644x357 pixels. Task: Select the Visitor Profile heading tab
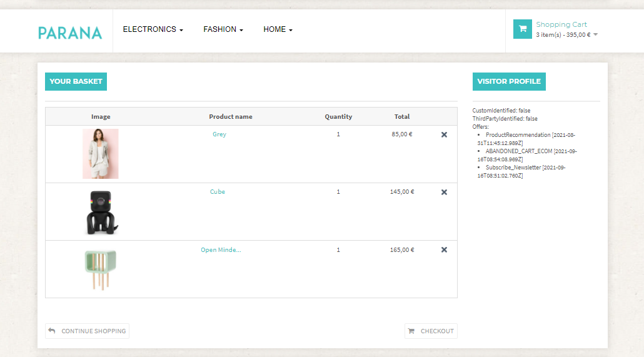coord(509,81)
